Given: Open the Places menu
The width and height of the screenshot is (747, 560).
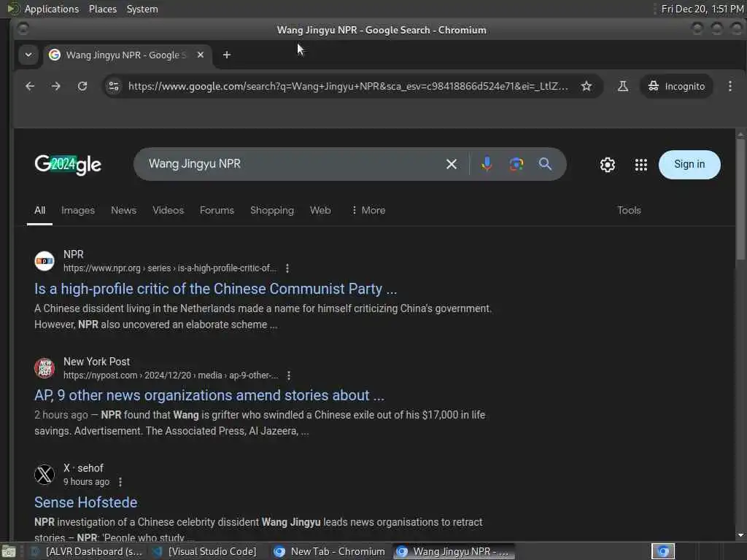Looking at the screenshot, I should pos(102,9).
